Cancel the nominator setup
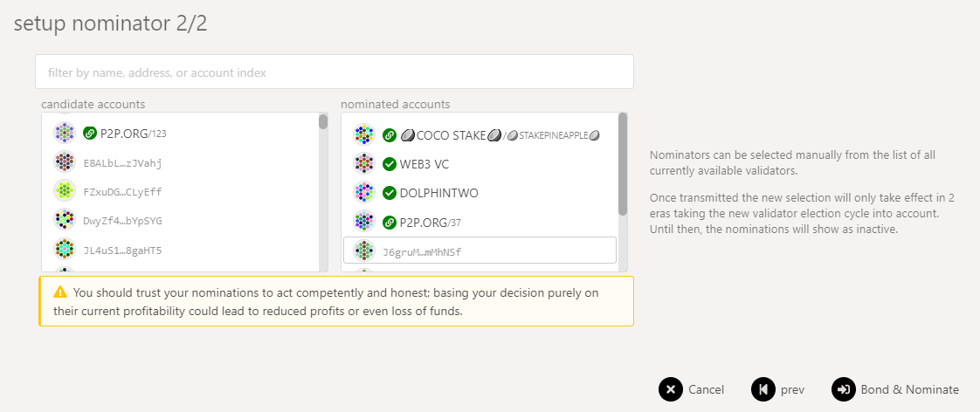The width and height of the screenshot is (980, 412). click(x=693, y=389)
